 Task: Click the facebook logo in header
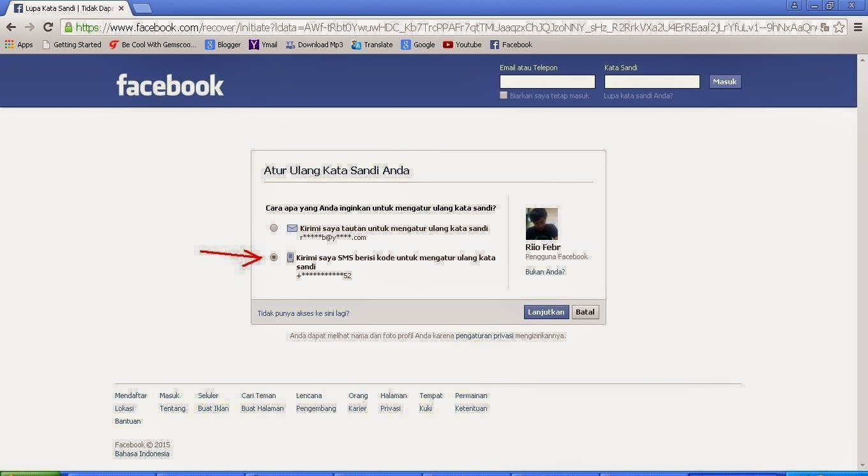coord(170,86)
